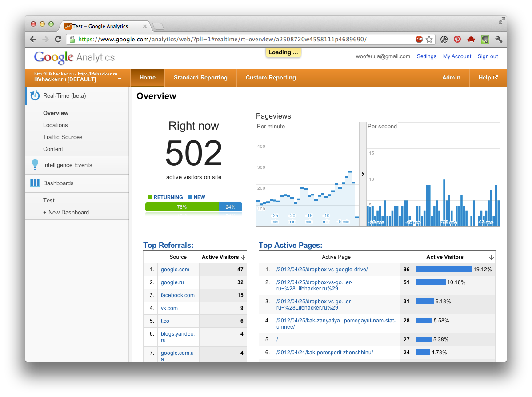Sort Top Referrals by Active Visitors arrow

pos(243,257)
